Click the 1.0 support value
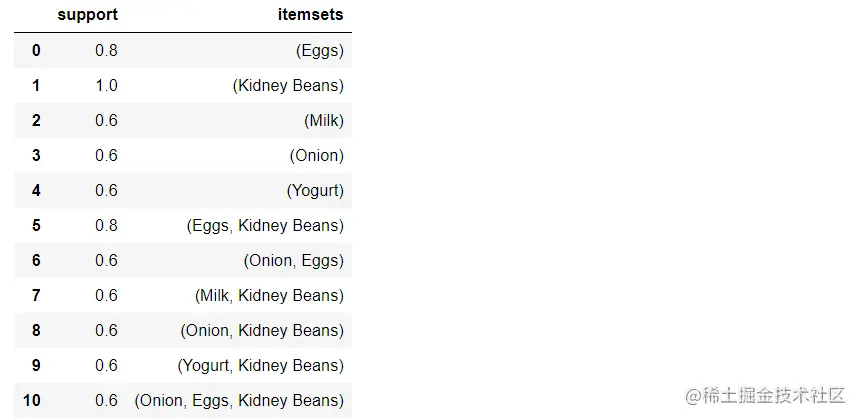 pyautogui.click(x=106, y=85)
